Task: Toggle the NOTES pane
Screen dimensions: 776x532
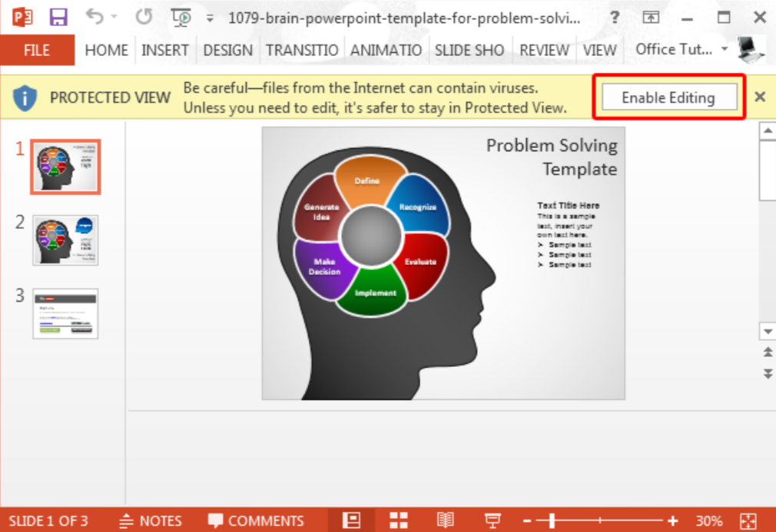Action: (151, 520)
